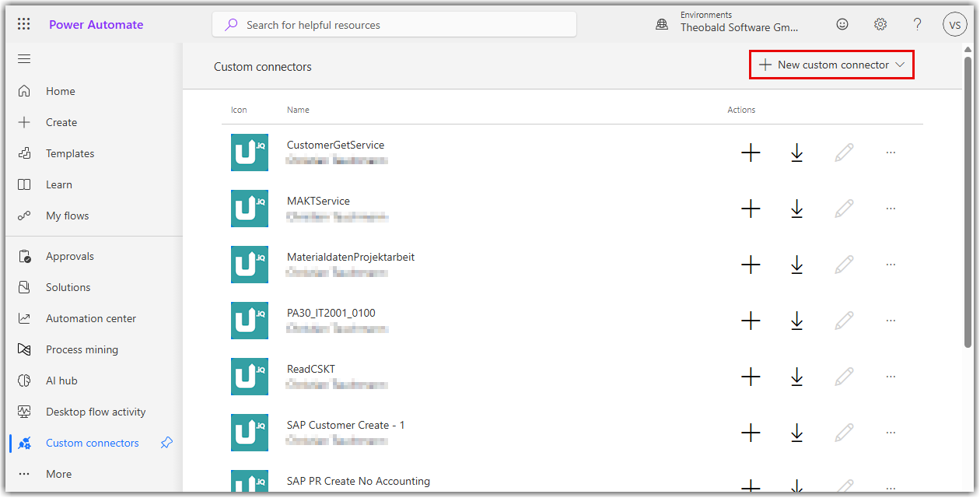The image size is (980, 498).
Task: Click the Name column header
Action: 298,110
